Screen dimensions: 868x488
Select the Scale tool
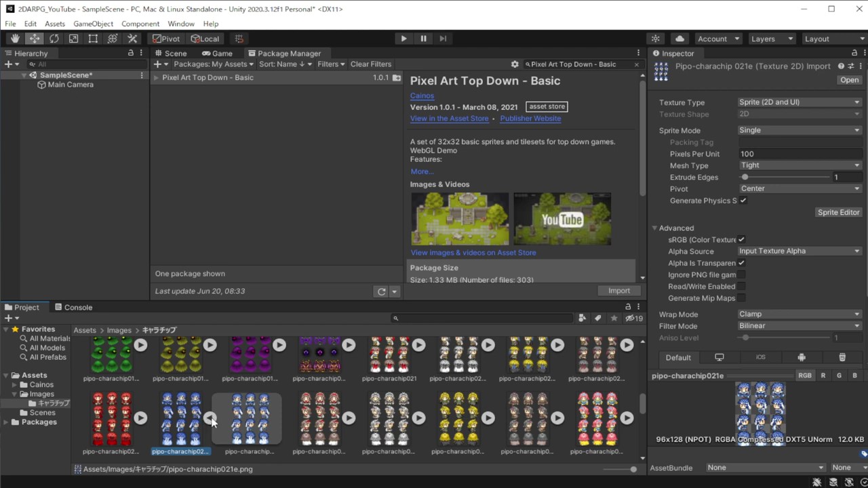(74, 39)
